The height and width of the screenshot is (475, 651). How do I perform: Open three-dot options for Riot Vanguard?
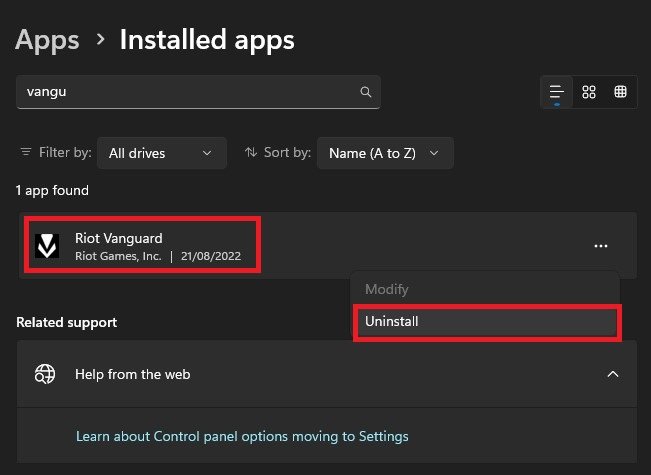point(600,246)
